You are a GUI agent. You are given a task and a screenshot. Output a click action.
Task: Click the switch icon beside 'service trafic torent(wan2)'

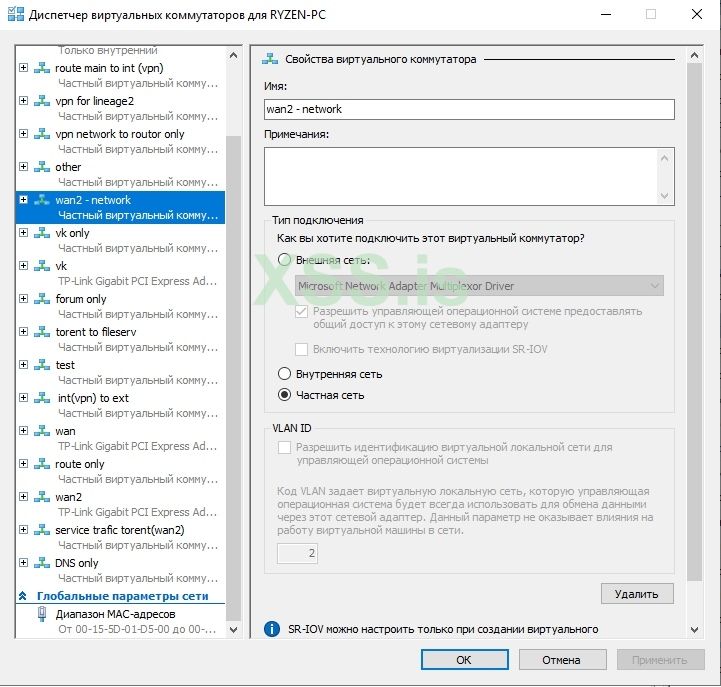coord(42,530)
